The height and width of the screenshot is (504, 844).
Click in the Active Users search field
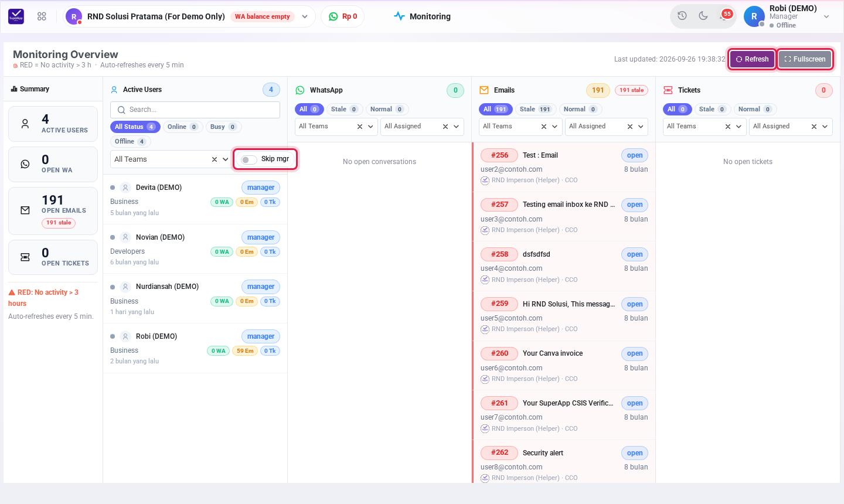[195, 110]
